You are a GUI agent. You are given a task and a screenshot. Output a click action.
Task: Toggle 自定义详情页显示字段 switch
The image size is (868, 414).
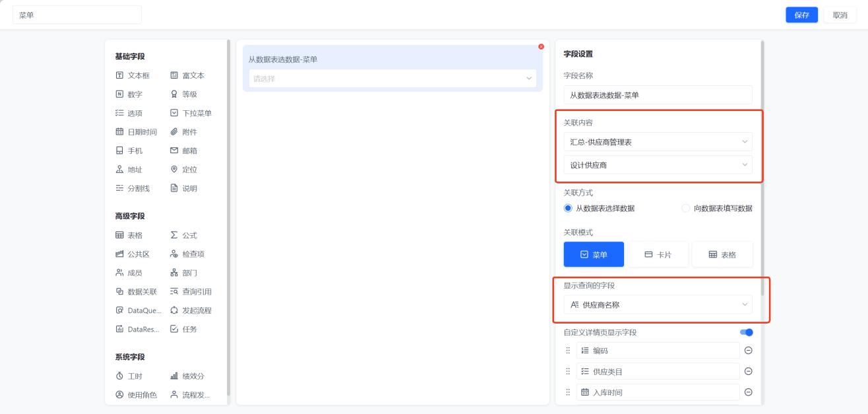pos(746,332)
